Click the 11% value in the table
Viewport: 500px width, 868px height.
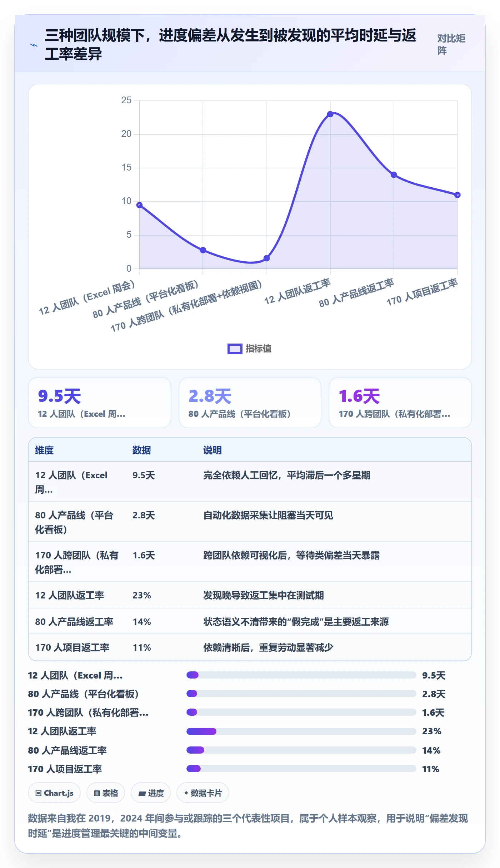point(142,647)
